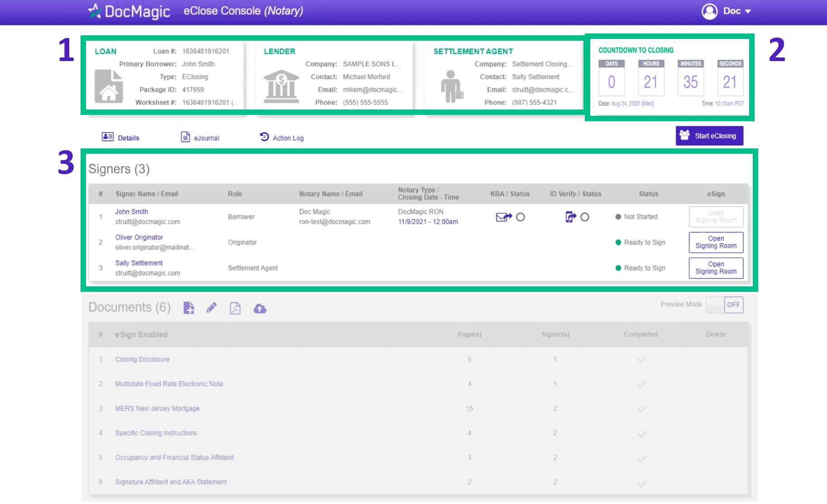
Task: Open Multistate Fixed Rate Electronic Note
Action: 169,384
